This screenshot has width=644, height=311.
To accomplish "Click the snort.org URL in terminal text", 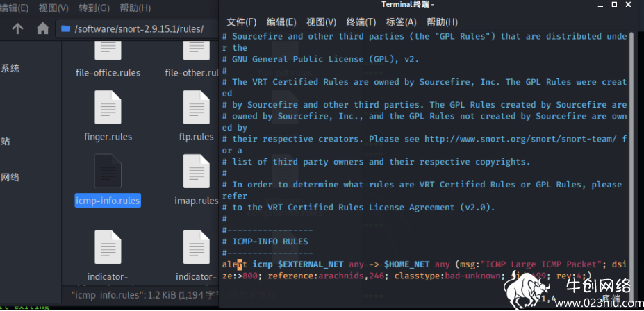I will point(520,139).
